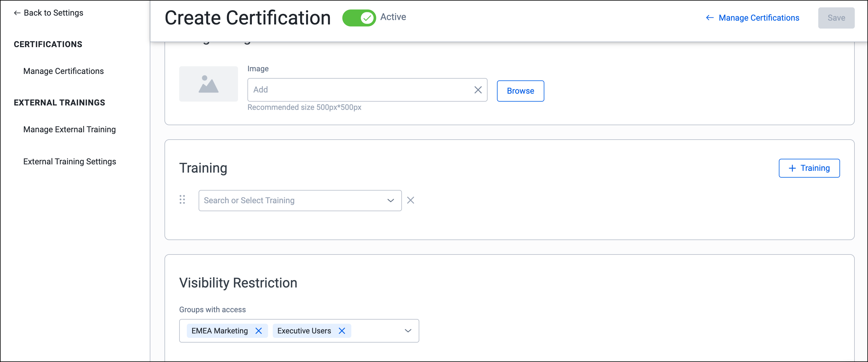Screen dimensions: 868x362
Task: Remove the Executive Users group tag
Action: point(342,330)
